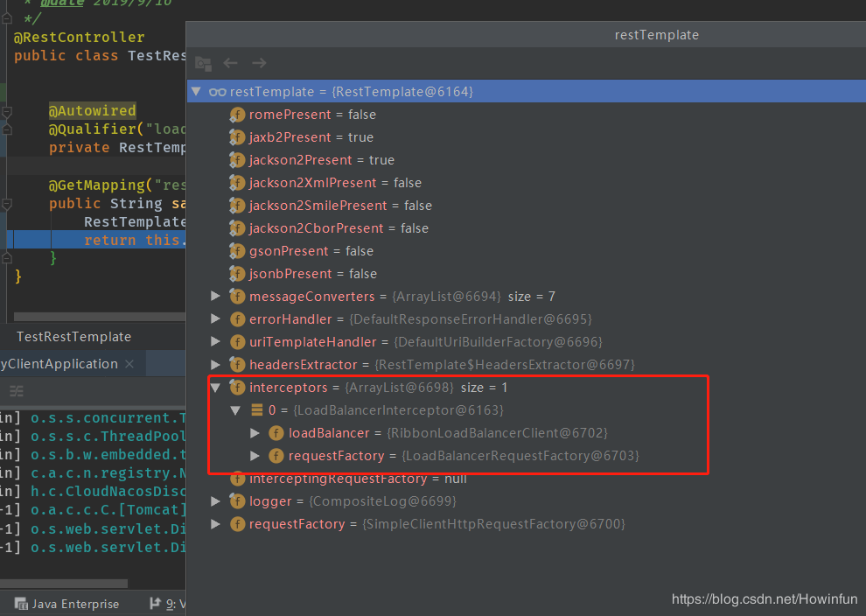Select the TestRestTemplate breadcrumb
The image size is (866, 616).
point(74,337)
